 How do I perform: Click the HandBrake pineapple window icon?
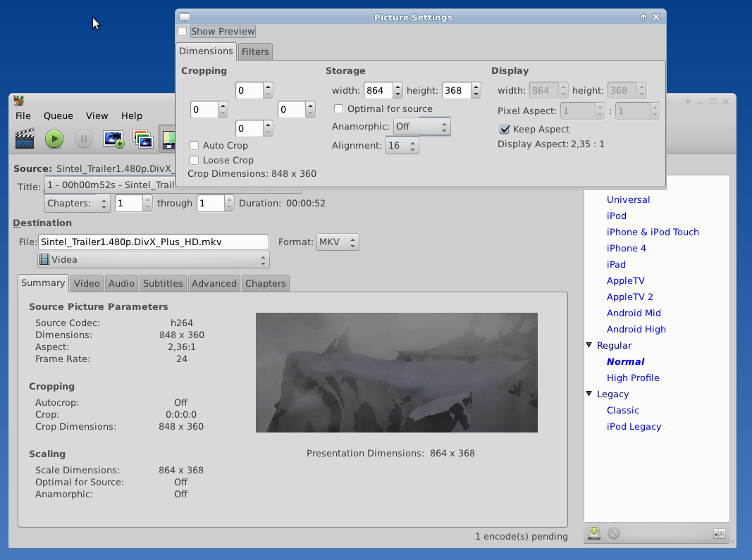click(19, 100)
